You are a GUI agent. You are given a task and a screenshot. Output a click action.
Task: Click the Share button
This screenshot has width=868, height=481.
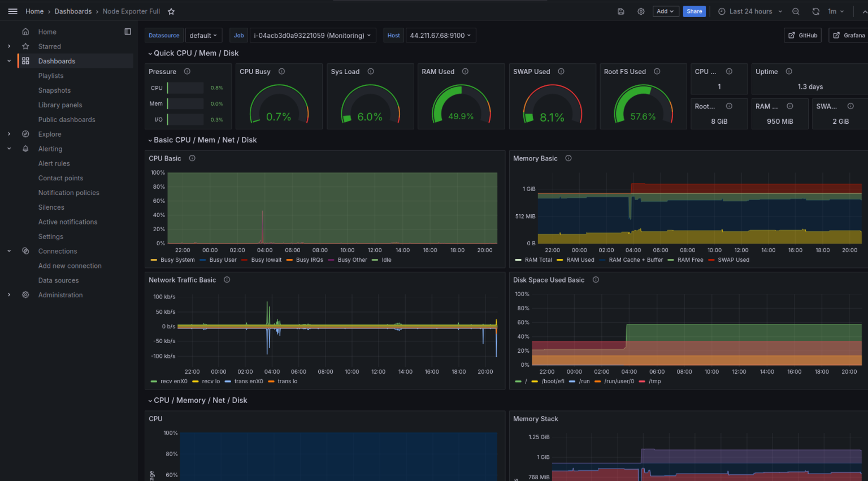click(694, 11)
